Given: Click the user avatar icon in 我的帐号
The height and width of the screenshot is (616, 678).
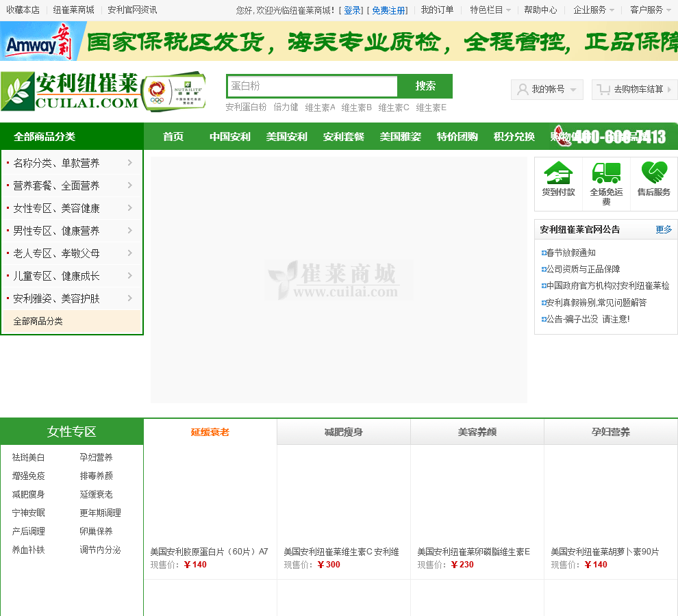Looking at the screenshot, I should (523, 90).
